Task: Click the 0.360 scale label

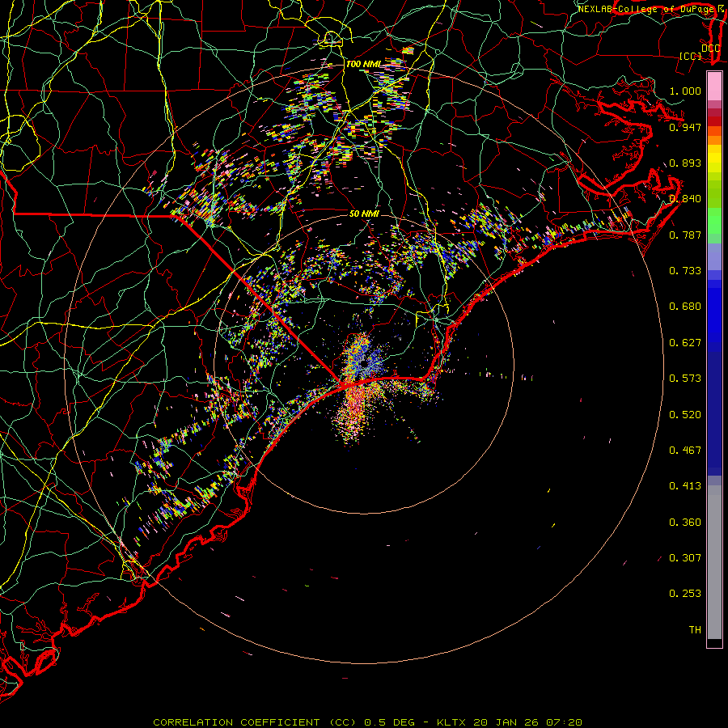Action: pyautogui.click(x=685, y=523)
